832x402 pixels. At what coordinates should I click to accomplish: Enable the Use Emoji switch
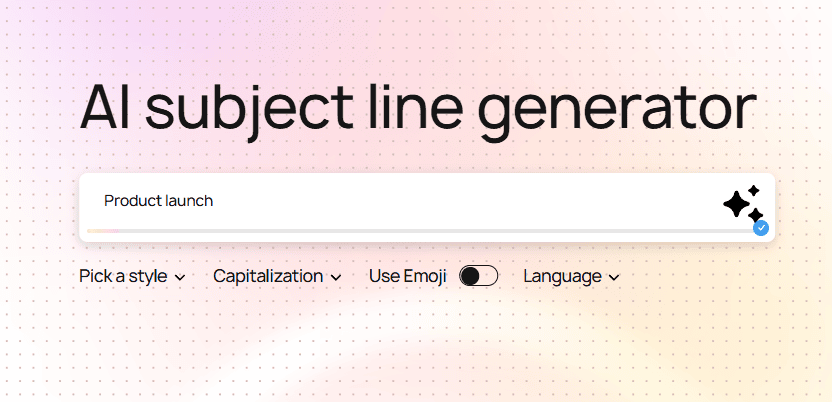478,276
